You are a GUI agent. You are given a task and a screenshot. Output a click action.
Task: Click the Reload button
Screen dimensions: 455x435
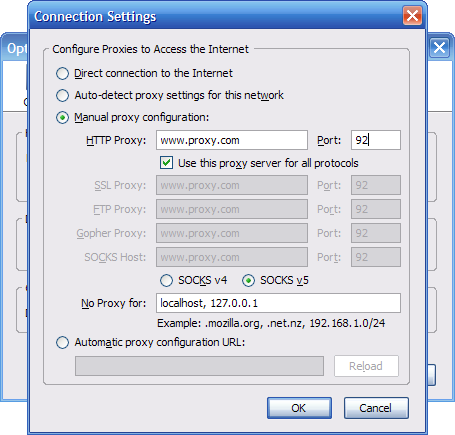(x=366, y=366)
